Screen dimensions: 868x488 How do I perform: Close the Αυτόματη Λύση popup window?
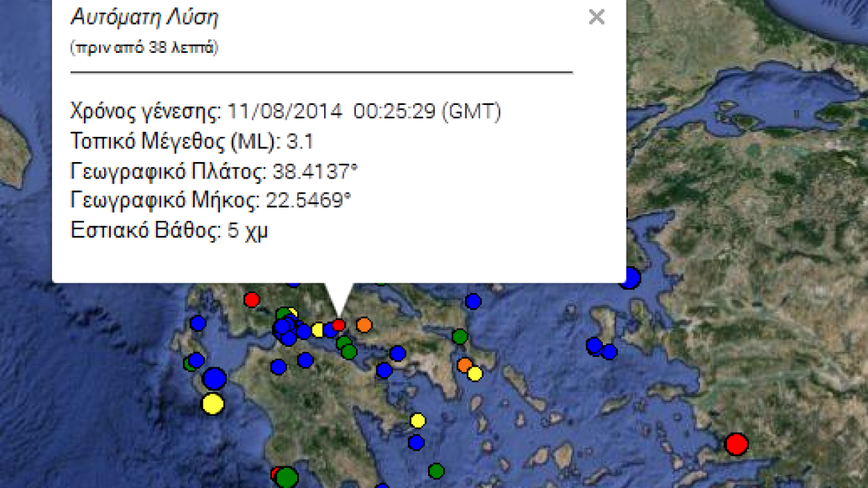pyautogui.click(x=597, y=16)
